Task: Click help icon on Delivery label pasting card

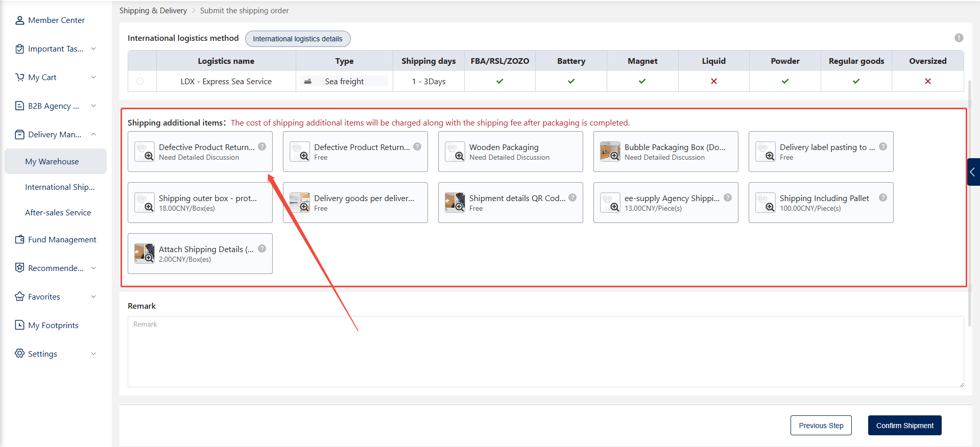Action: 883,146
